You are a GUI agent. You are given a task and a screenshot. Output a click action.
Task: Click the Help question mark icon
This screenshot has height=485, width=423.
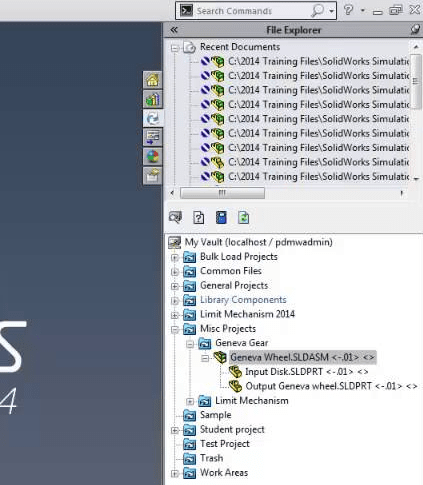point(348,10)
